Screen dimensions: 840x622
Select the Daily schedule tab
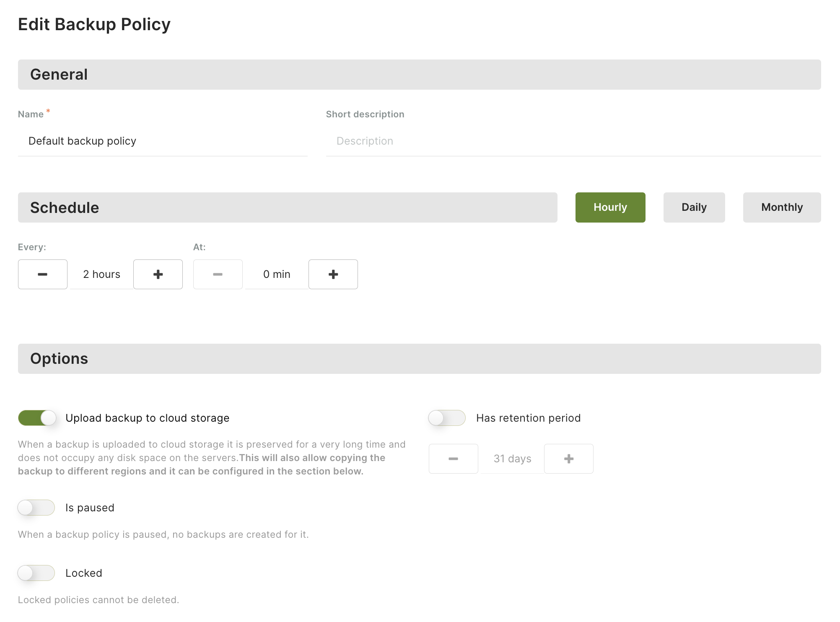tap(694, 207)
